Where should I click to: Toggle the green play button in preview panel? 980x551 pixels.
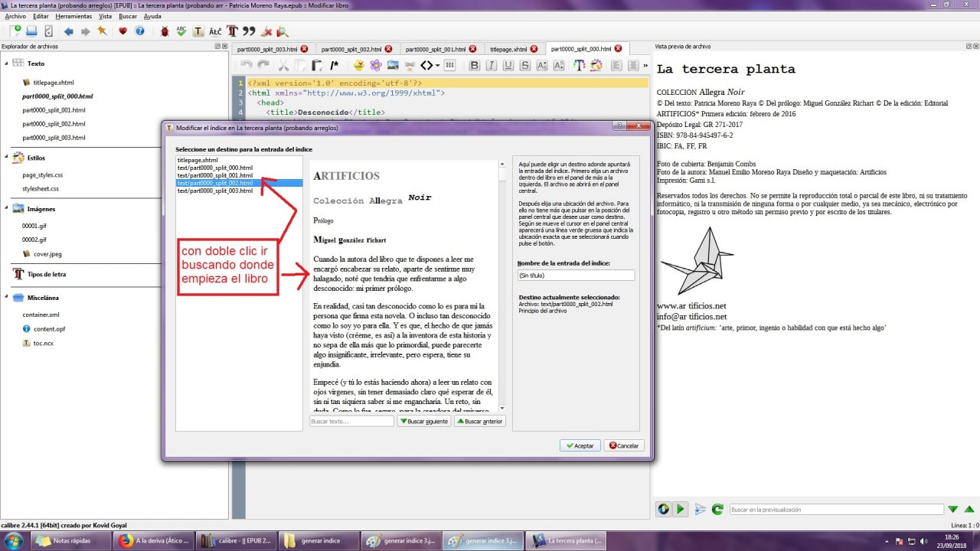click(681, 509)
